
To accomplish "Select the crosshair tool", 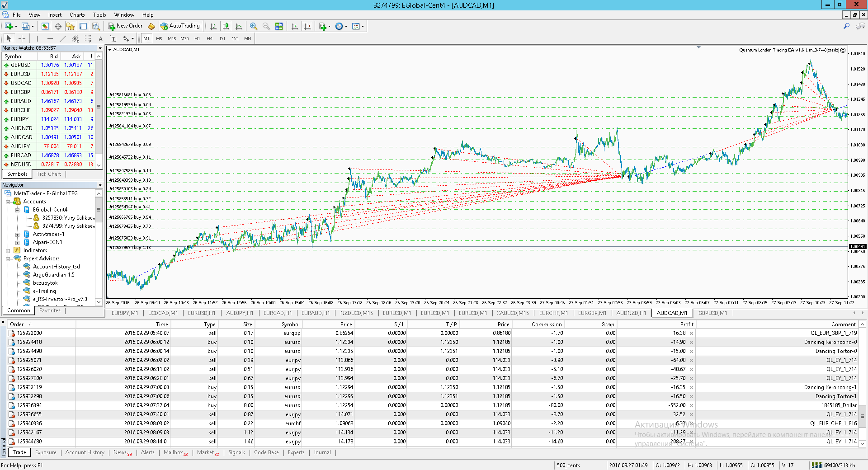I will 21,39.
